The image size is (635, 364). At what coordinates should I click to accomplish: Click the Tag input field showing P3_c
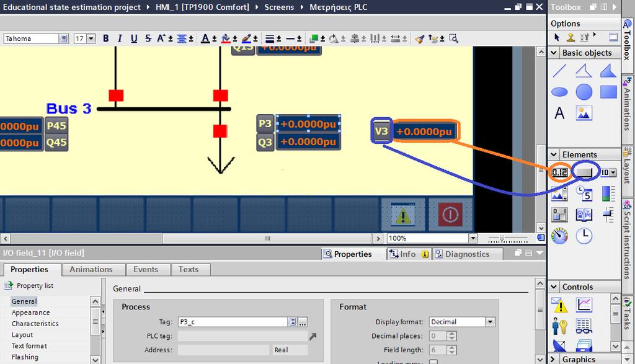(233, 322)
